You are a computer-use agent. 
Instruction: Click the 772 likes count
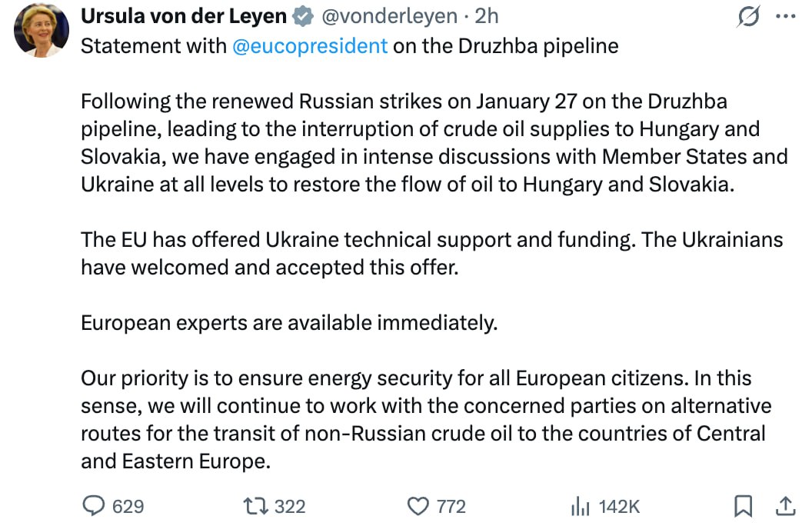(451, 506)
